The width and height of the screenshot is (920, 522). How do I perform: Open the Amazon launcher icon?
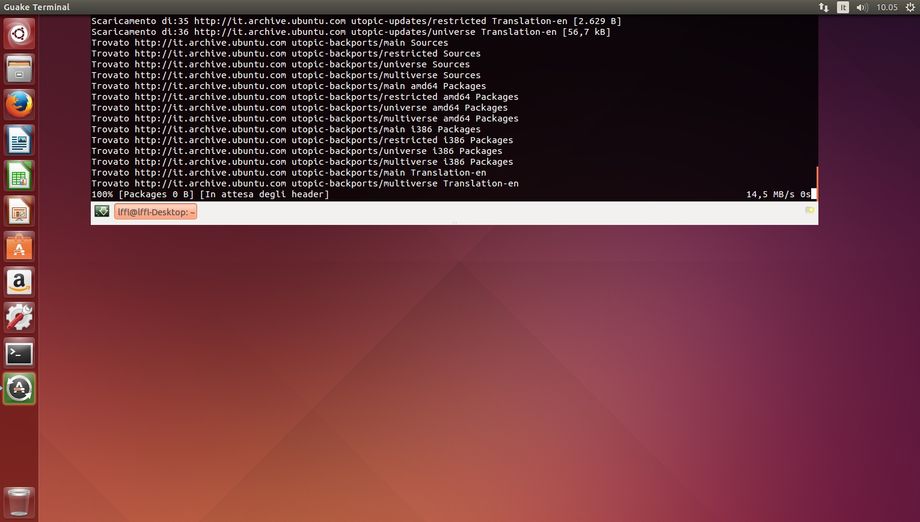pos(19,282)
